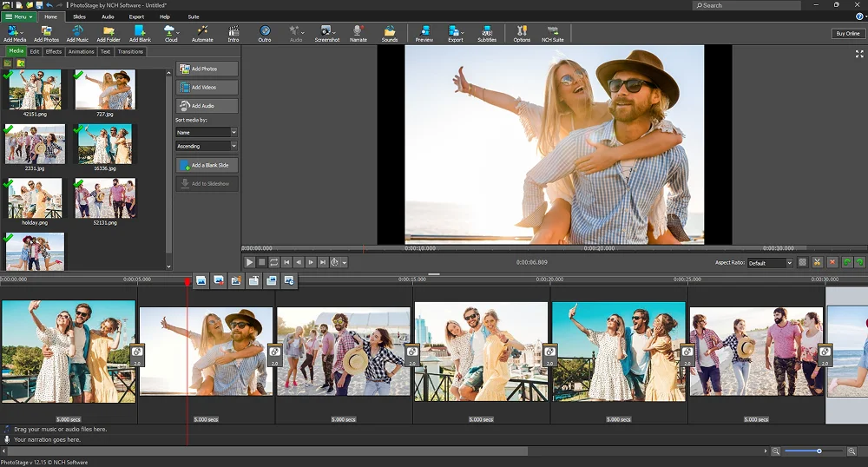This screenshot has width=868, height=467.
Task: Switch to the Audio ribbon tab
Action: (108, 16)
